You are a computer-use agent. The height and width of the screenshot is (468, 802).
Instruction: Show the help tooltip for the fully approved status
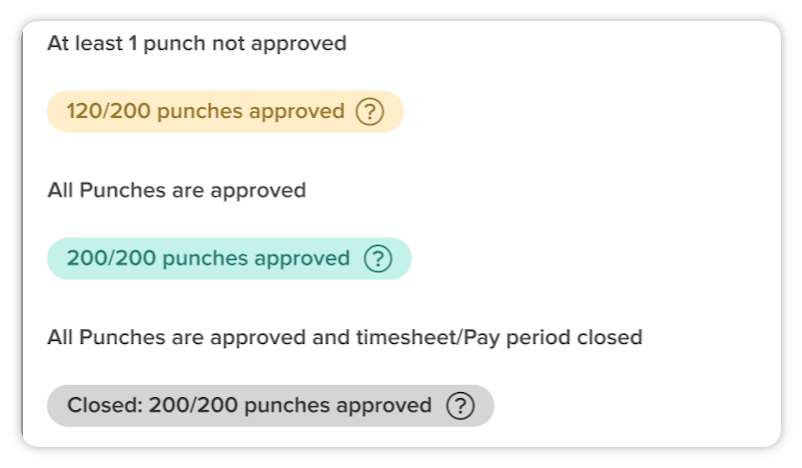click(x=378, y=258)
